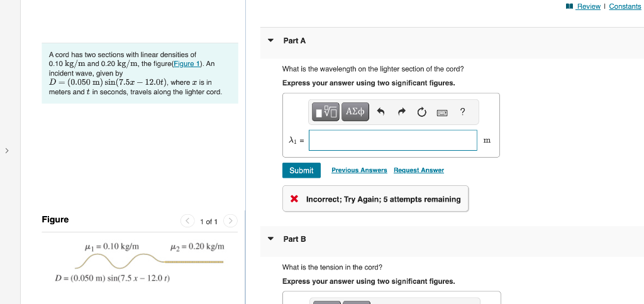Open the Constants link
The width and height of the screenshot is (644, 304).
(625, 6)
